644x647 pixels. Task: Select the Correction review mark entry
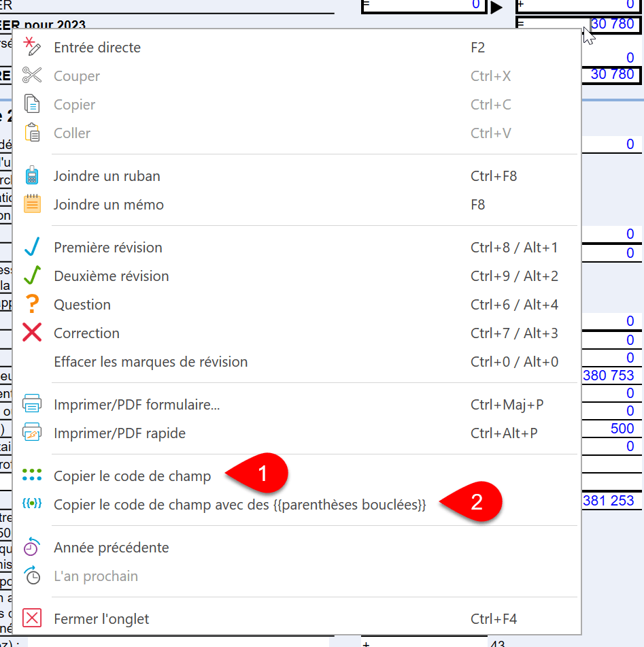coord(296,333)
